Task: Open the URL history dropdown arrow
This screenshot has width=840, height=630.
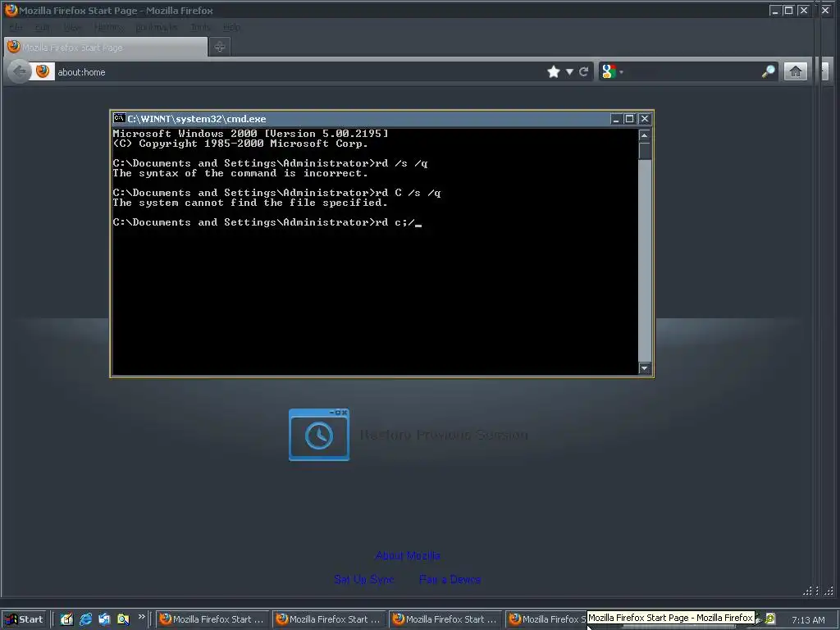Action: 569,72
